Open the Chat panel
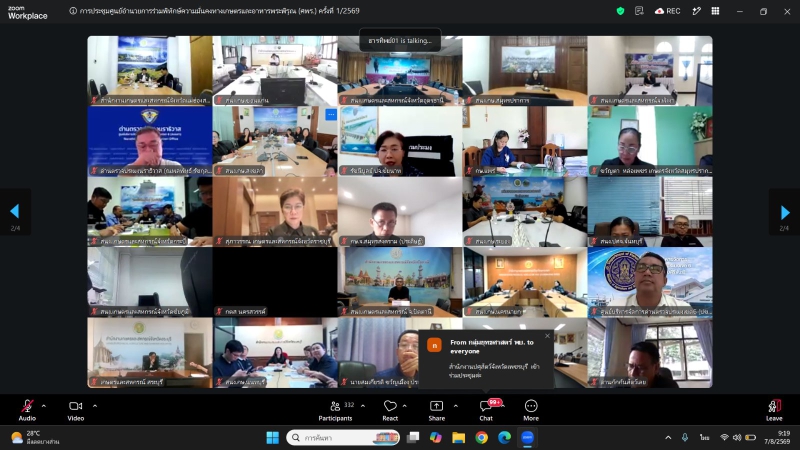This screenshot has width=800, height=450. (486, 410)
